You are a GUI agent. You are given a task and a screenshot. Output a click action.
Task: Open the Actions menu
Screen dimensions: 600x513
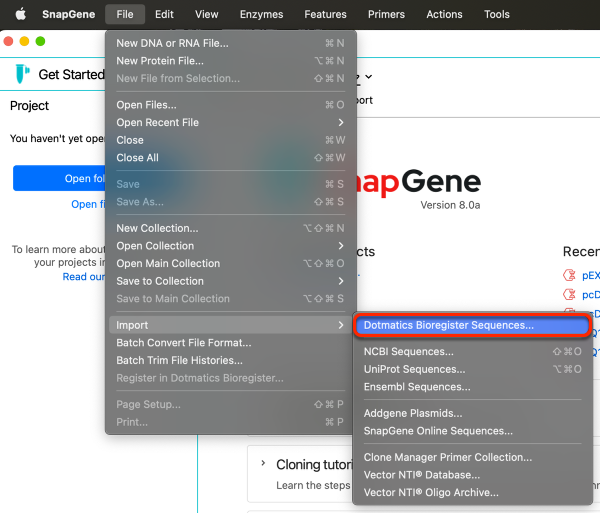point(444,14)
